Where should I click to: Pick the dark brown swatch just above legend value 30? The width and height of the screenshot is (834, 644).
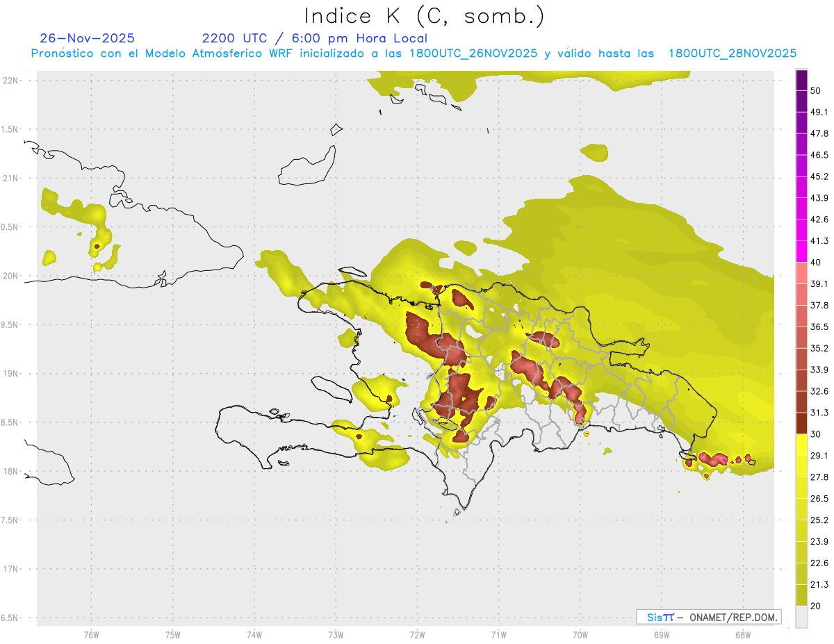pos(801,423)
